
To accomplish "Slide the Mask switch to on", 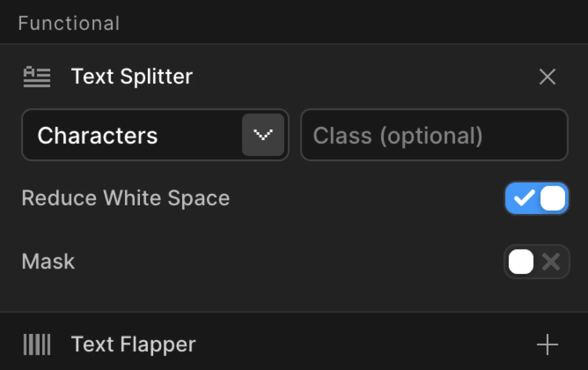I will (x=536, y=262).
